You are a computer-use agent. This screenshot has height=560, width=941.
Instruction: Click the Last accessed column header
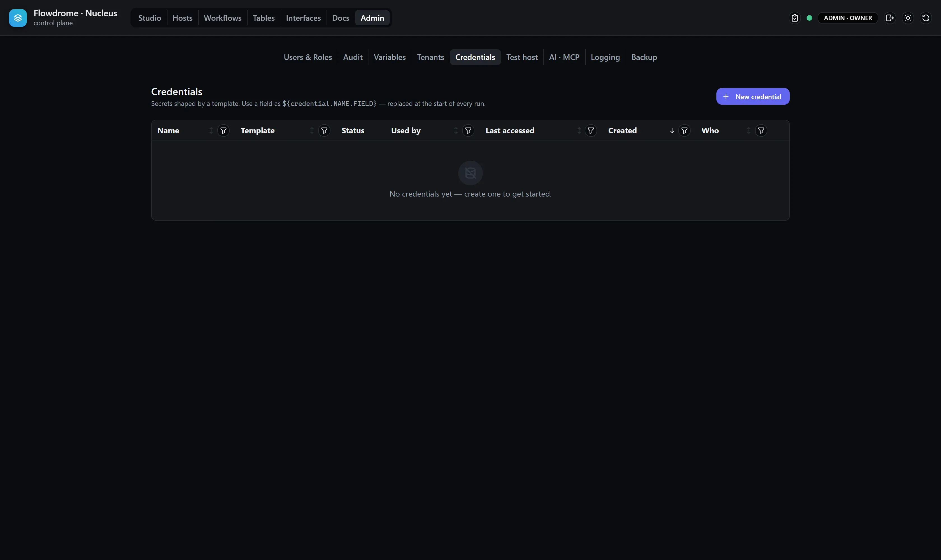pyautogui.click(x=509, y=130)
